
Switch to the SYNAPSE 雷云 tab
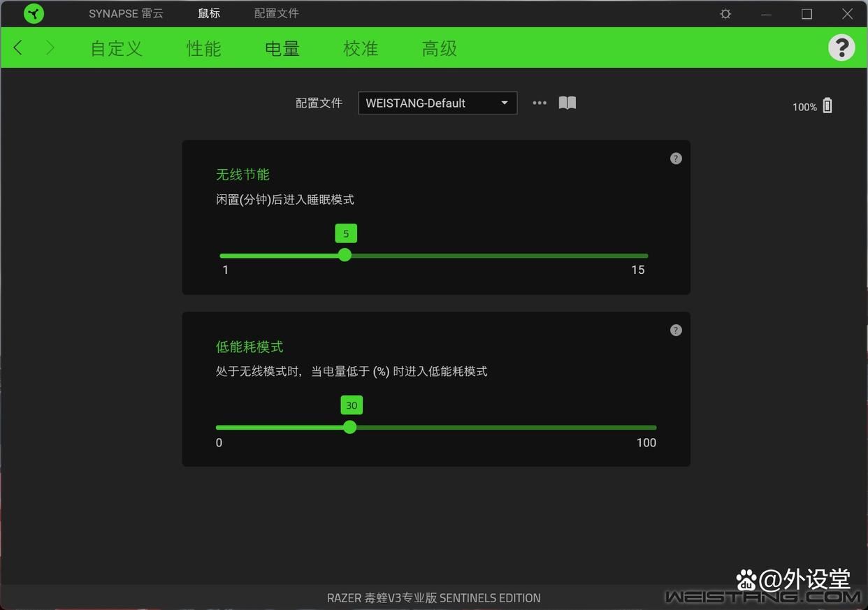[126, 13]
